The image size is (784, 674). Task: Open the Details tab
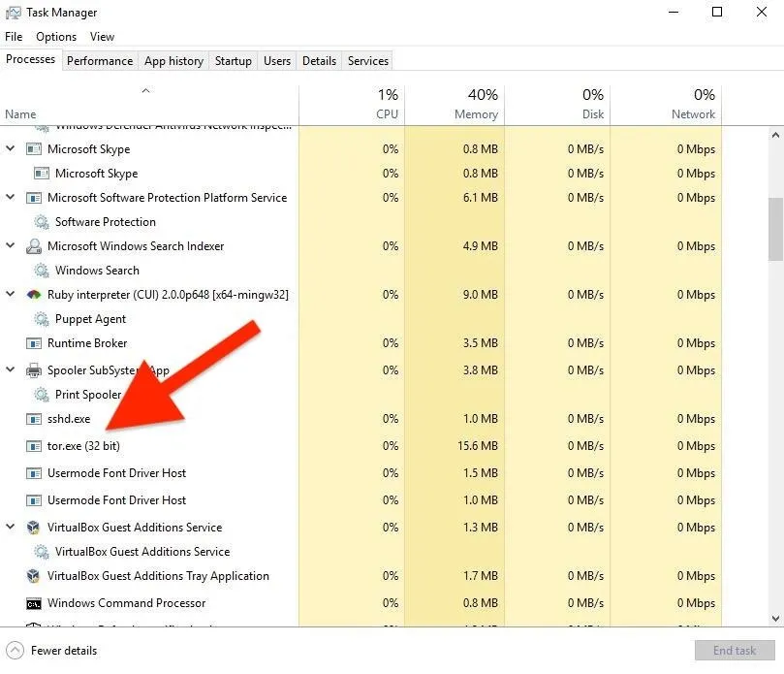point(319,61)
